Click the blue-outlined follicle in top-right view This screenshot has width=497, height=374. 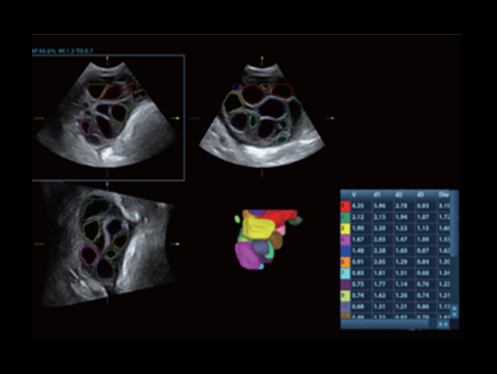[272, 108]
